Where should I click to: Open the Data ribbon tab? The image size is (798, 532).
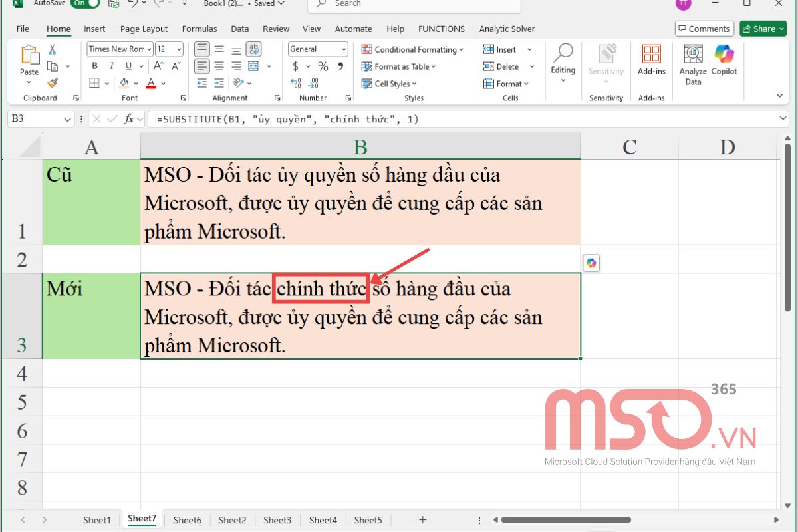pos(240,29)
